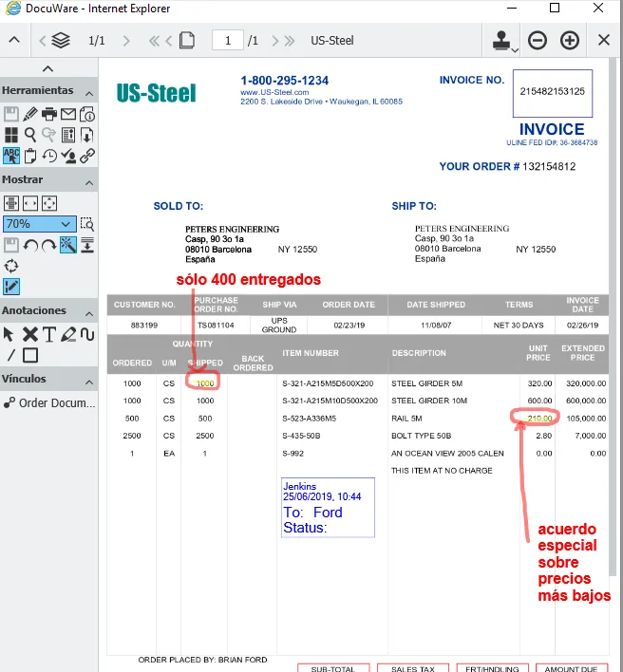The width and height of the screenshot is (623, 672).
Task: Rotate page clockwise
Action: (x=48, y=245)
